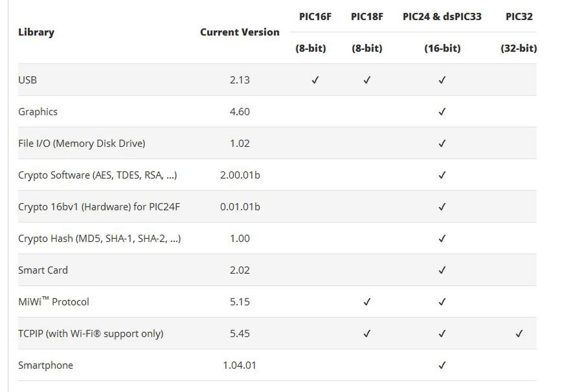Click the Smart Card row checkmark
Screen dimensions: 584x392
[x=442, y=270]
